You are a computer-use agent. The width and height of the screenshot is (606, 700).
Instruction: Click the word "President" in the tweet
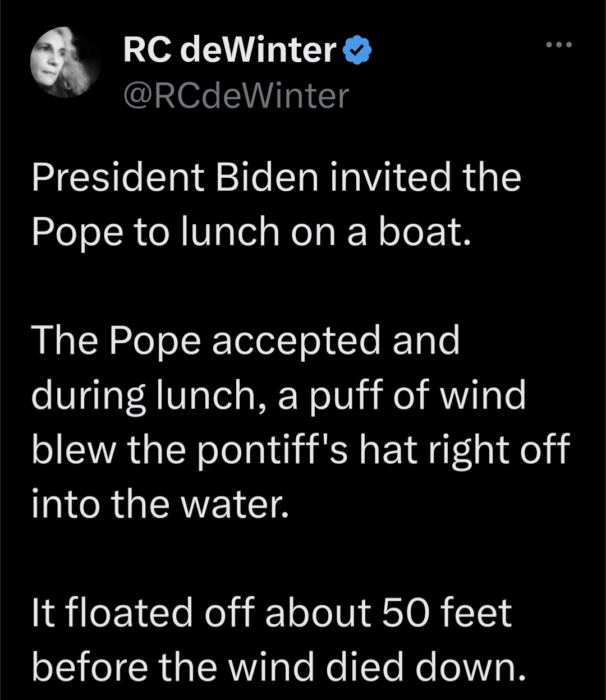117,178
